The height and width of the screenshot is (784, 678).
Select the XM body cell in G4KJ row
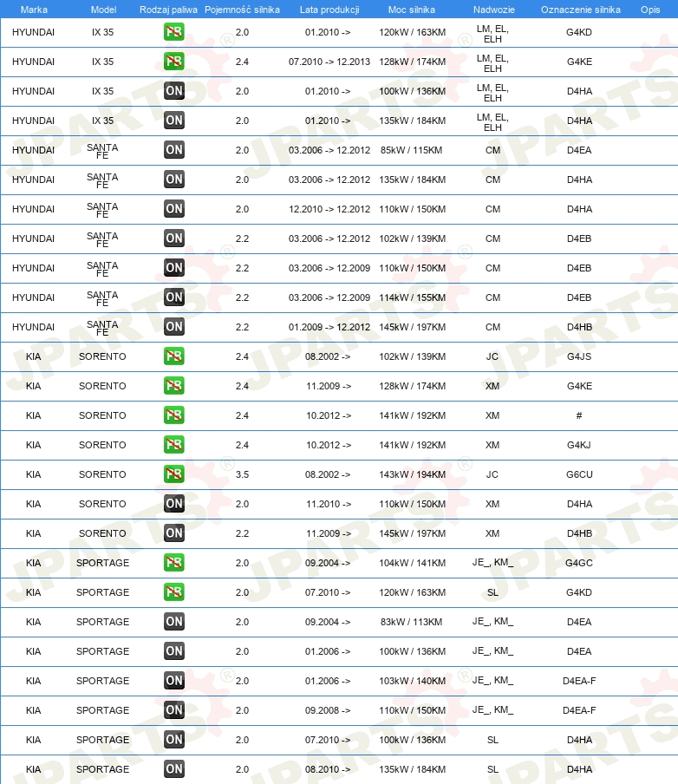[492, 445]
